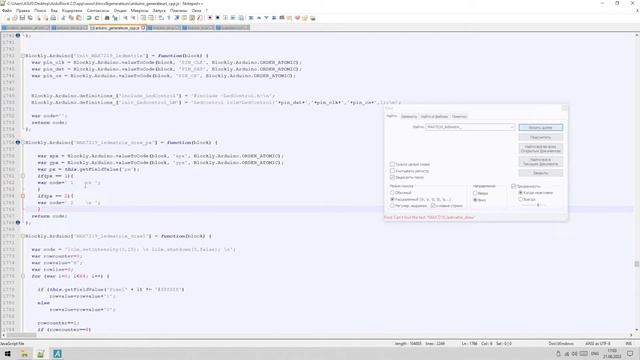This screenshot has height=360, width=640.
Task: Create a new file from the toolbar
Action: tap(7, 18)
